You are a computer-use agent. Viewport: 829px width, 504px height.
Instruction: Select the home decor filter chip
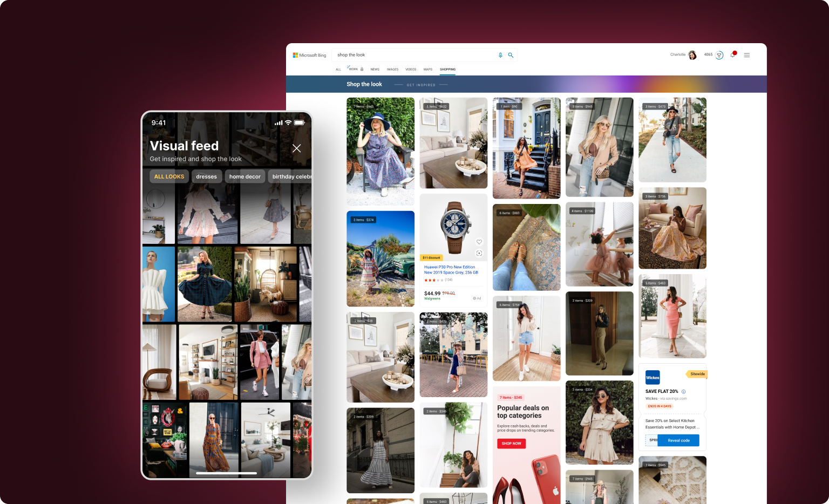click(x=244, y=176)
